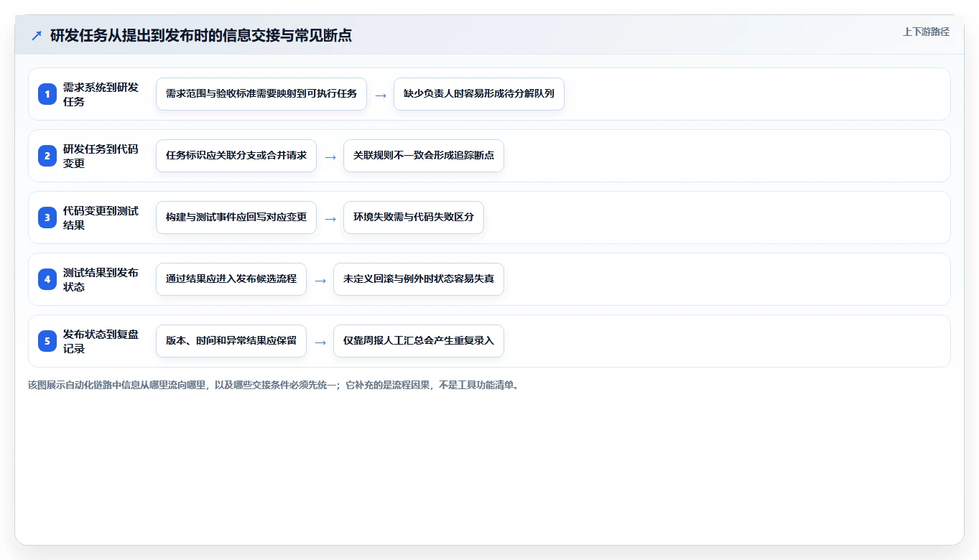This screenshot has width=979, height=560.
Task: Click the step 1 number badge
Action: click(47, 94)
